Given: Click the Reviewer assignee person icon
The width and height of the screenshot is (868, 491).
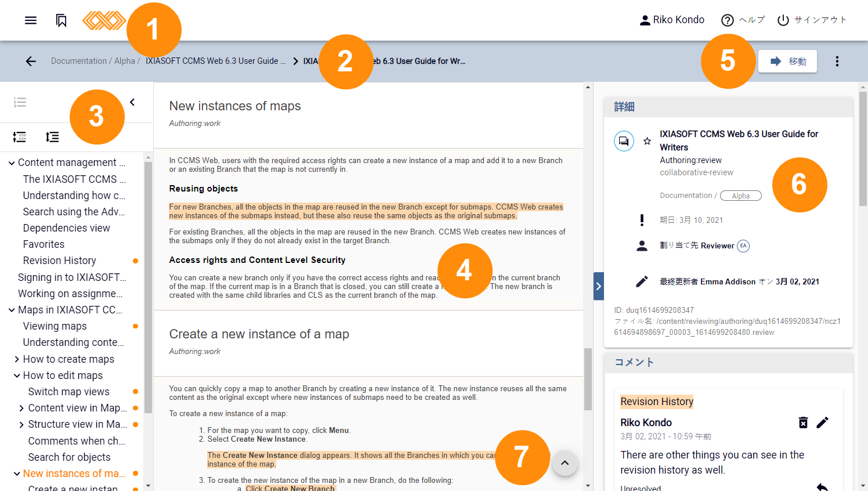Looking at the screenshot, I should point(642,245).
